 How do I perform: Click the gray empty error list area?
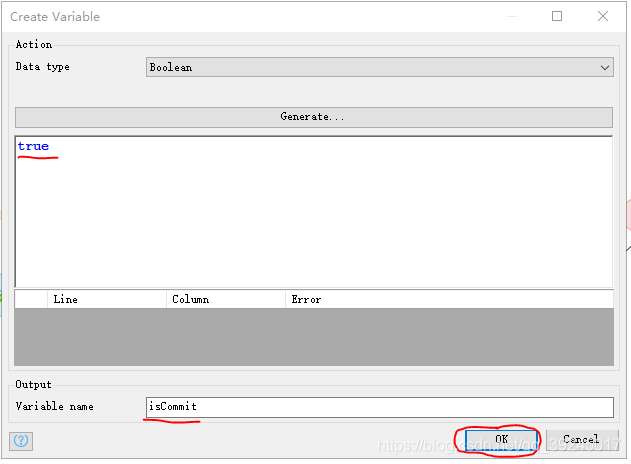[x=313, y=336]
